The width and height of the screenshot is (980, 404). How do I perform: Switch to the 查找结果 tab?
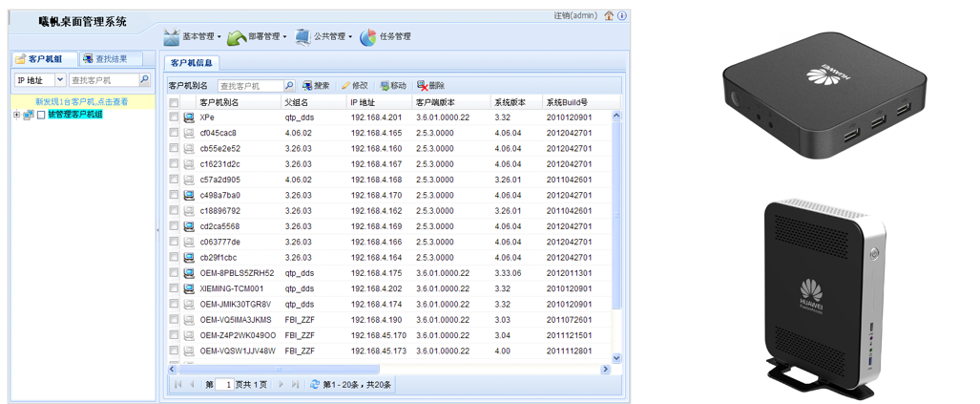click(111, 59)
